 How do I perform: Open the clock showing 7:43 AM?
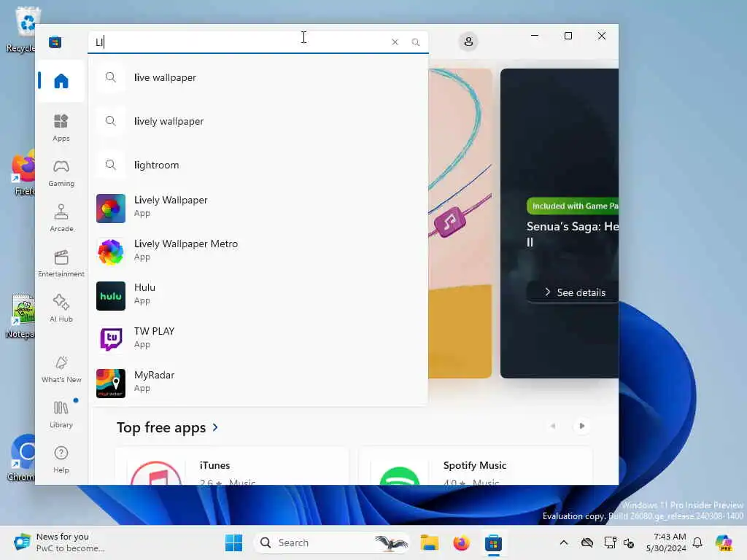(667, 542)
